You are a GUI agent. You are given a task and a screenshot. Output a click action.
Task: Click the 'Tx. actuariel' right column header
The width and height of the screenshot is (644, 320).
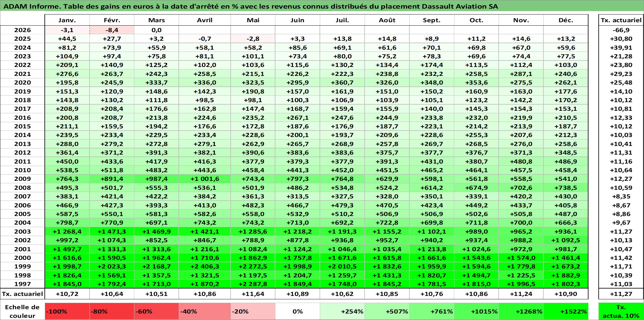pyautogui.click(x=621, y=20)
